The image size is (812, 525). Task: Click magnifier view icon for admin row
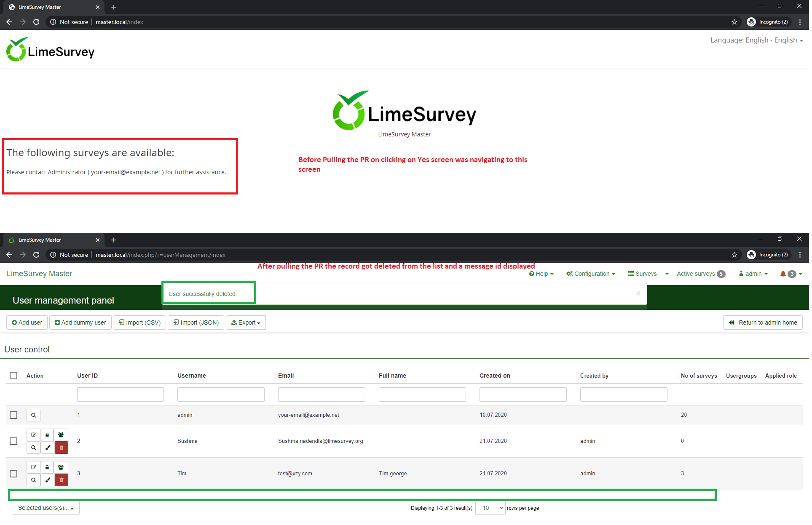[33, 416]
